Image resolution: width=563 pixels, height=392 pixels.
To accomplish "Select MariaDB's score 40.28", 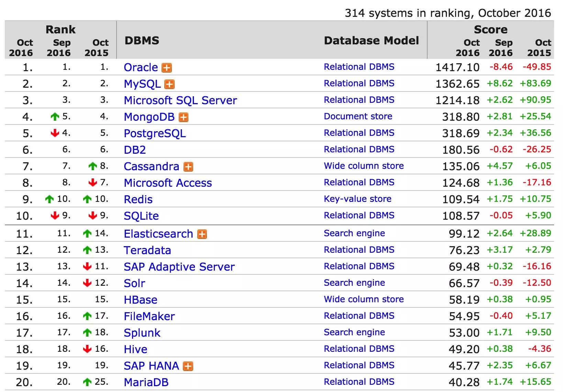I will click(464, 382).
